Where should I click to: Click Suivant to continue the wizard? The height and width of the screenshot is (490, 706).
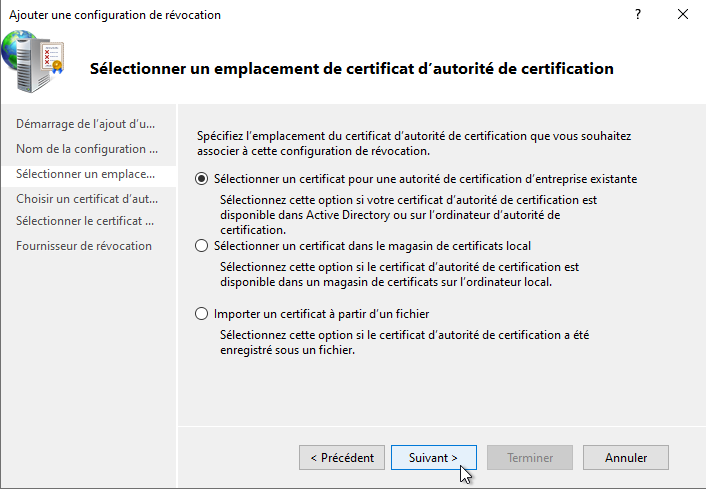pos(433,458)
